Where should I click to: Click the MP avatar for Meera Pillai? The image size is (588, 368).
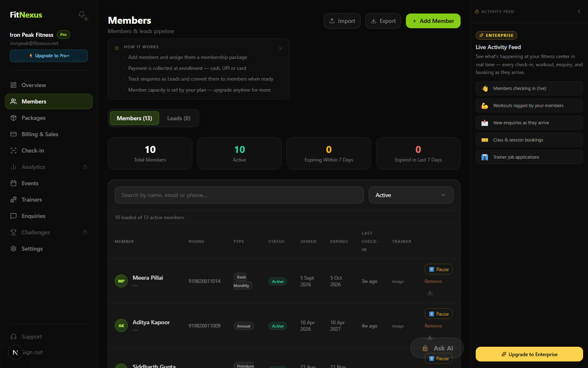click(121, 281)
